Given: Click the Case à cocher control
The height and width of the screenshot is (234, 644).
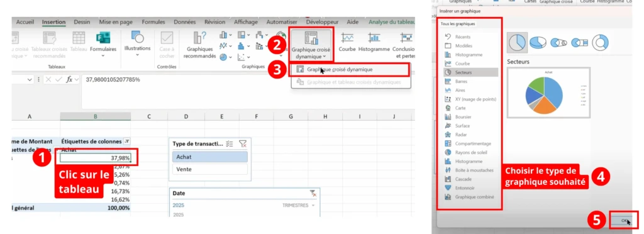Looking at the screenshot, I should click(167, 44).
